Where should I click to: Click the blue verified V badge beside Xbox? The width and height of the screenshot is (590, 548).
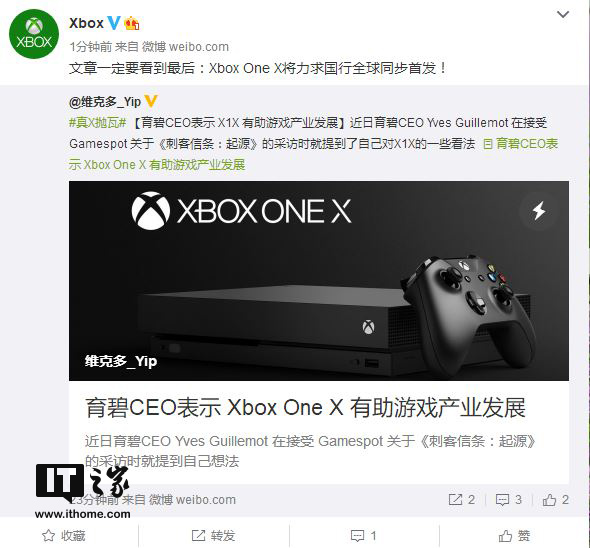pyautogui.click(x=114, y=23)
